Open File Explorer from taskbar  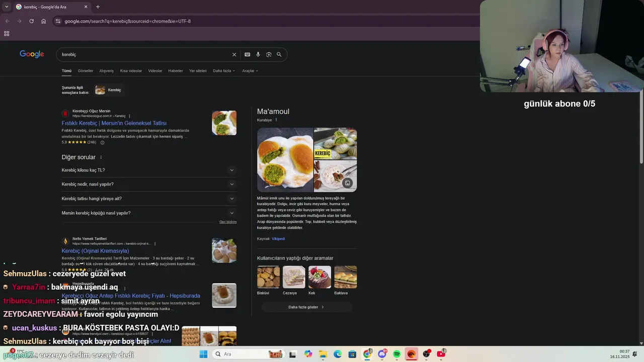(x=323, y=354)
